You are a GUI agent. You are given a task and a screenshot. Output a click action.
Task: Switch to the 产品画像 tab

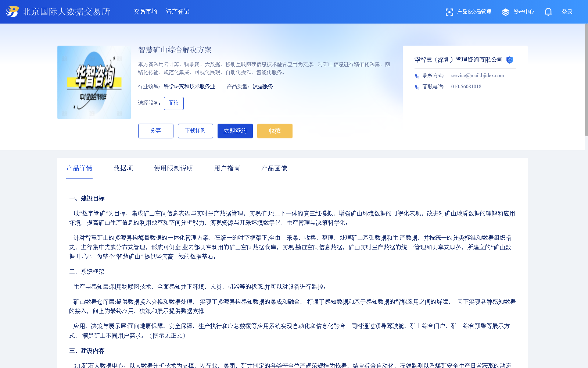coord(274,169)
